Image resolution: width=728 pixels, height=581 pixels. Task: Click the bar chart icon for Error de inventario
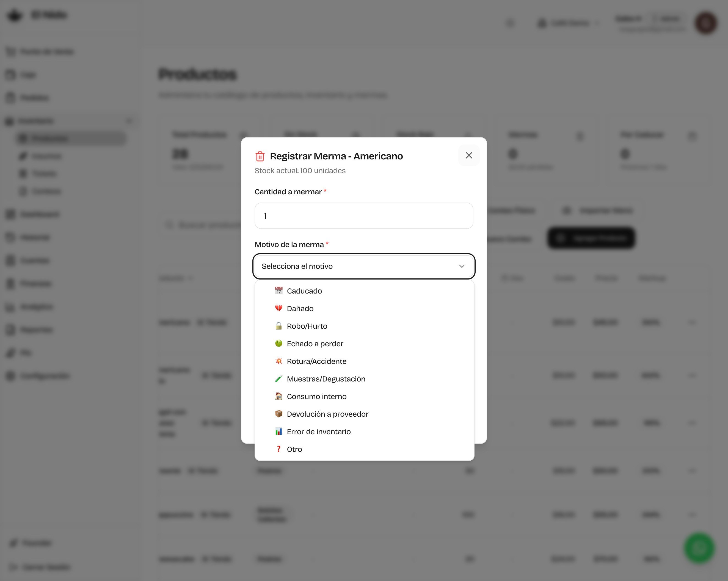278,431
